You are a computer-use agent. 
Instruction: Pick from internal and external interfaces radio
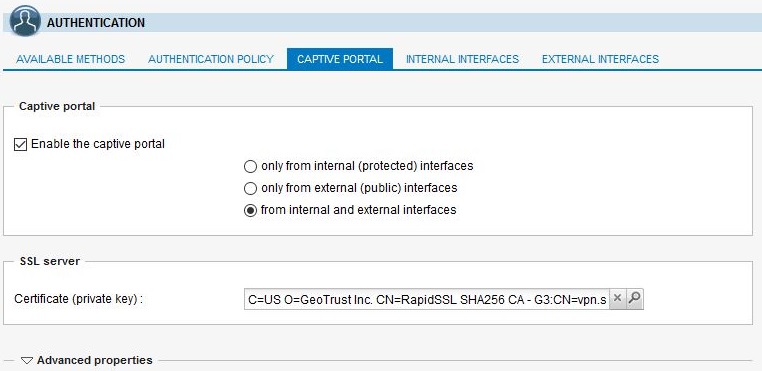250,211
